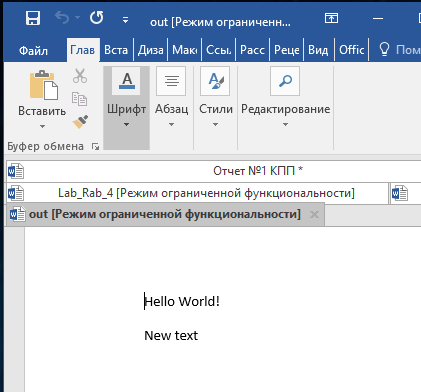This screenshot has height=392, width=421.
Task: Expand the Редактирование group dropdown
Action: pyautogui.click(x=285, y=108)
